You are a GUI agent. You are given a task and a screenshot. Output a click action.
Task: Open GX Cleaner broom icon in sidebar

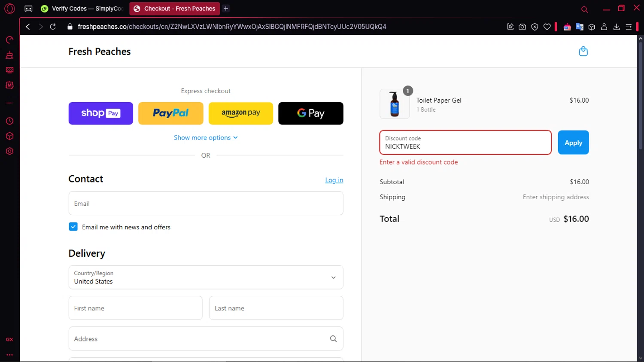9,55
